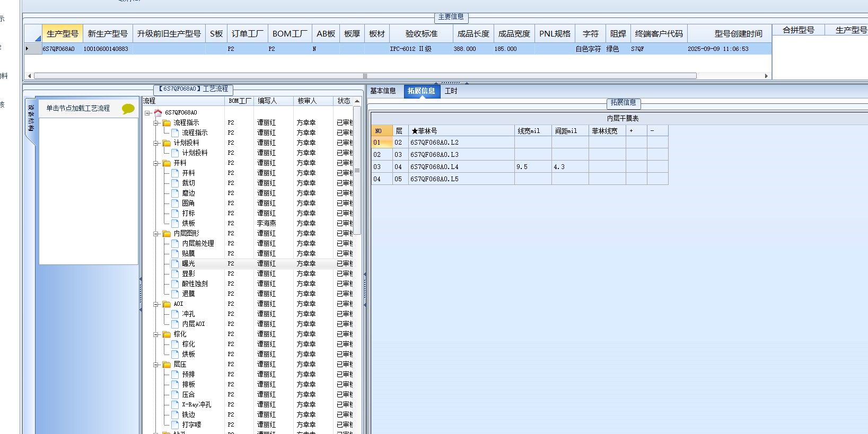Click the document icon beside 内层AOI
Image resolution: width=868 pixels, height=434 pixels.
175,324
